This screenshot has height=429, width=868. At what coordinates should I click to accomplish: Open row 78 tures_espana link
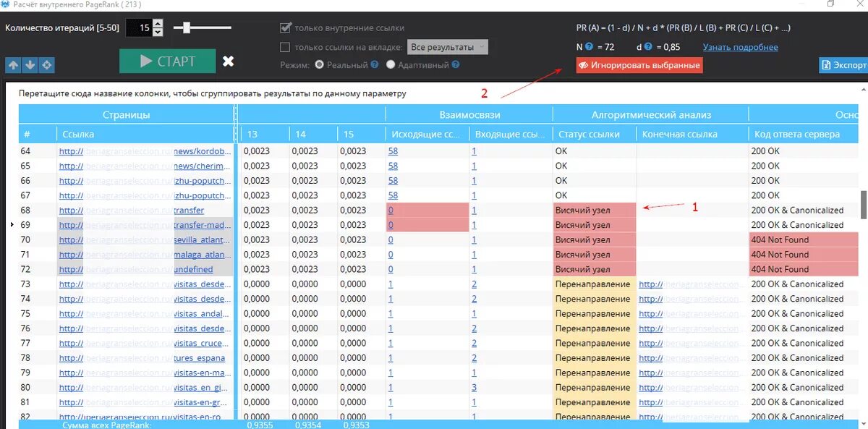(x=142, y=358)
